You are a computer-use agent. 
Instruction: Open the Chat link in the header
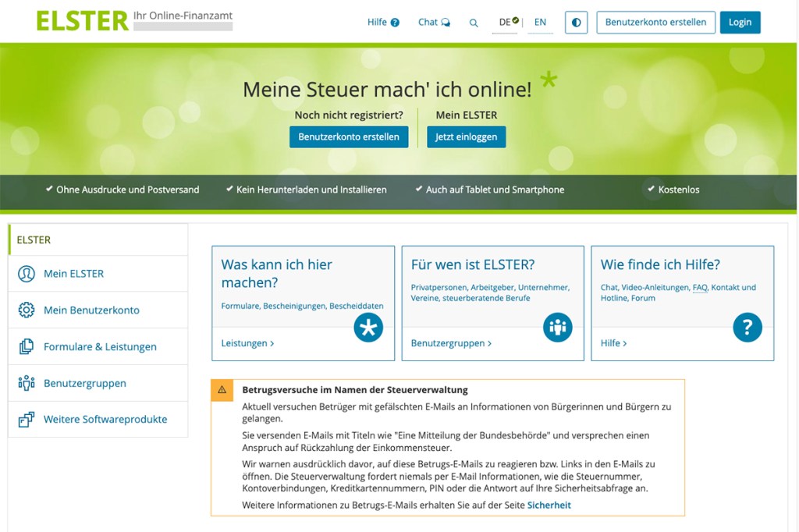434,22
